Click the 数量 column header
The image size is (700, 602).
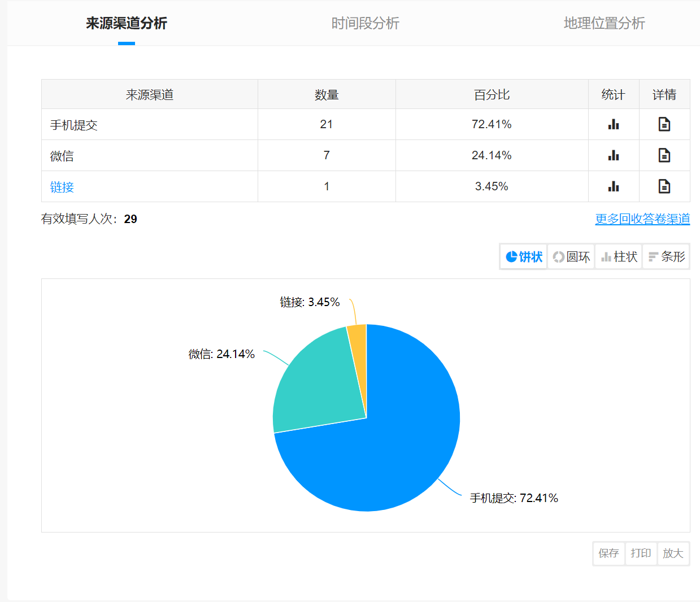(327, 94)
